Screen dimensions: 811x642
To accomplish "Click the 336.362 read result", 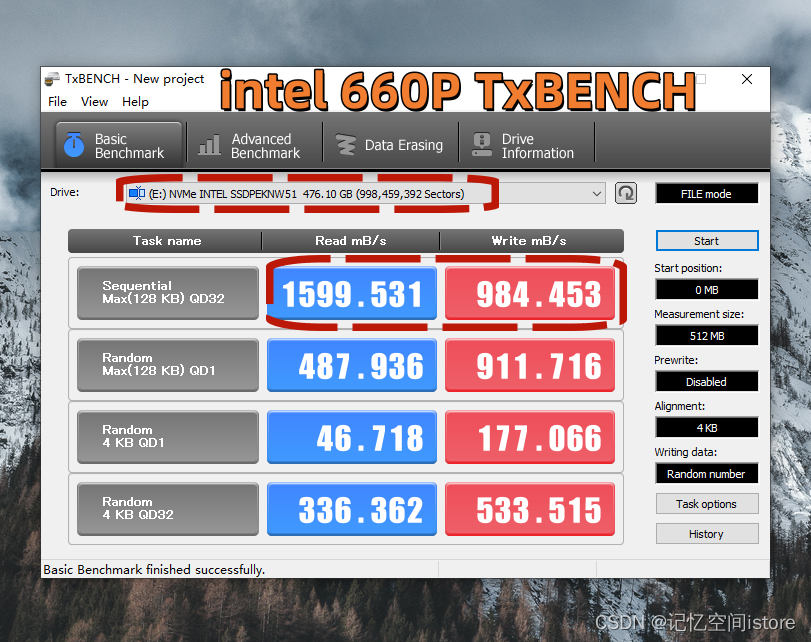I will (x=352, y=509).
